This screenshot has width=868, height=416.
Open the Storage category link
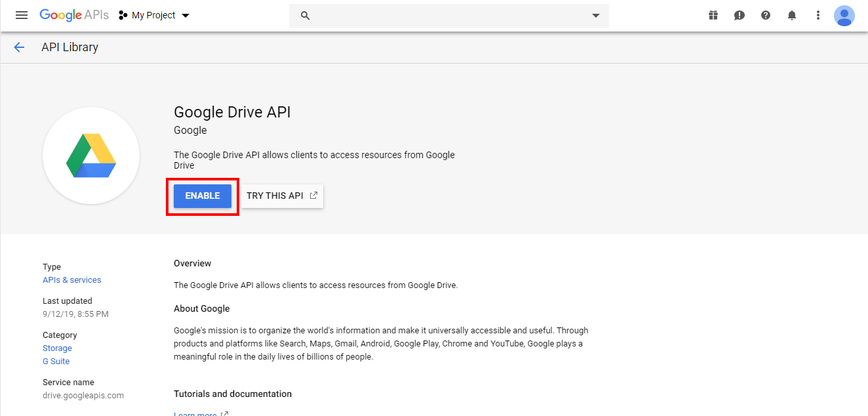[x=57, y=348]
